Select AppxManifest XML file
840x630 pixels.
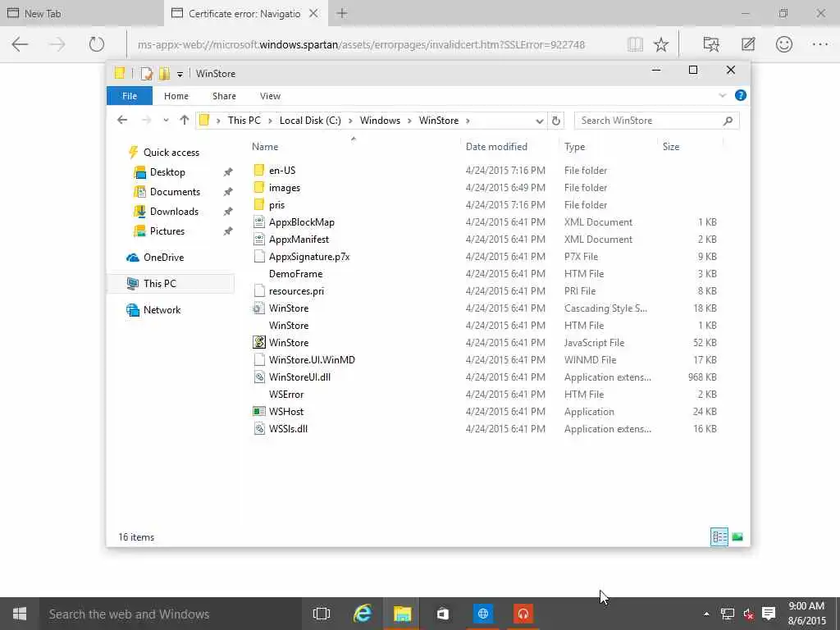[x=299, y=239]
